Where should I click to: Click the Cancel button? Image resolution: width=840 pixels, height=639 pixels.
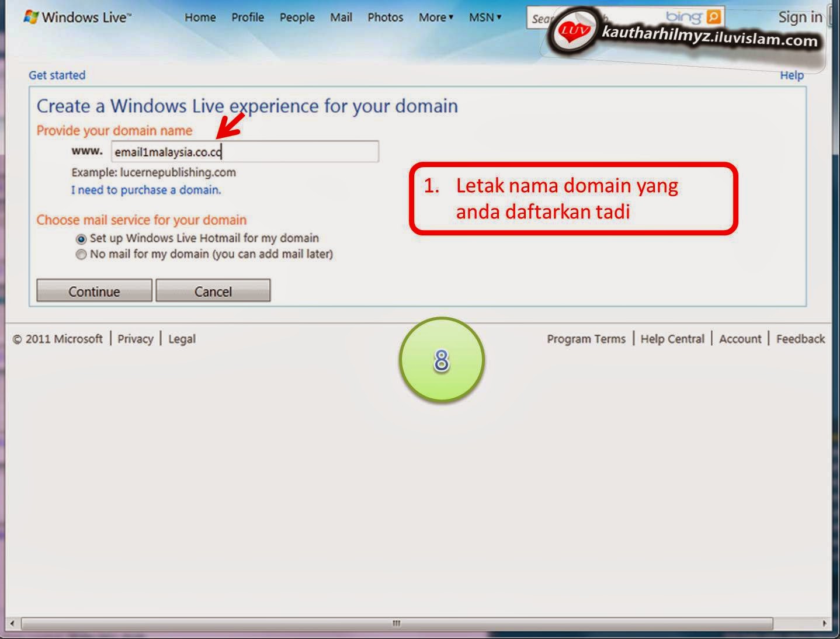click(x=213, y=291)
